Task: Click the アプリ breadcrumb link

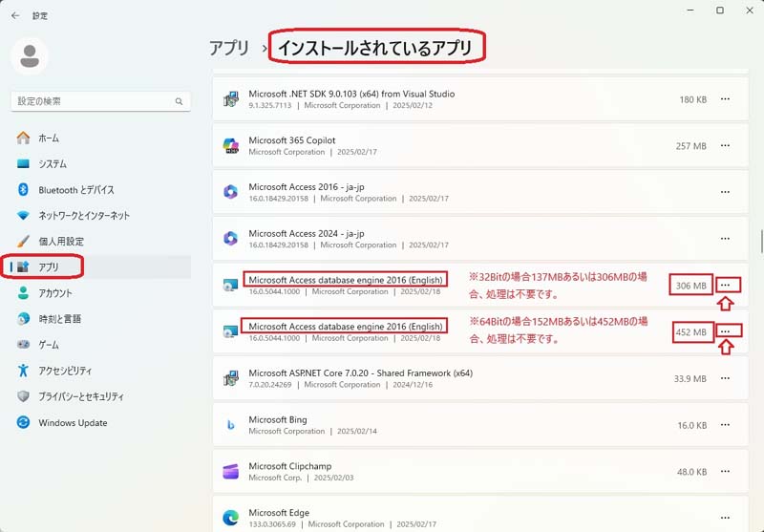Action: tap(229, 48)
